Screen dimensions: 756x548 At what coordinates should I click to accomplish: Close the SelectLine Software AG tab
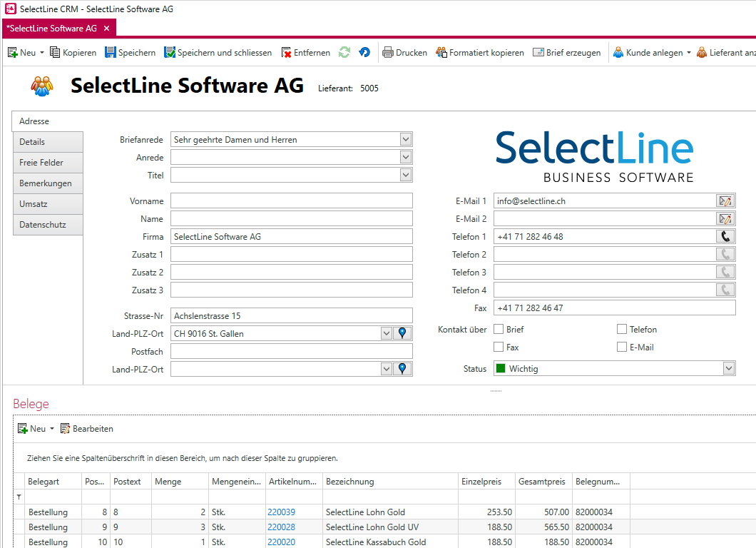point(106,29)
